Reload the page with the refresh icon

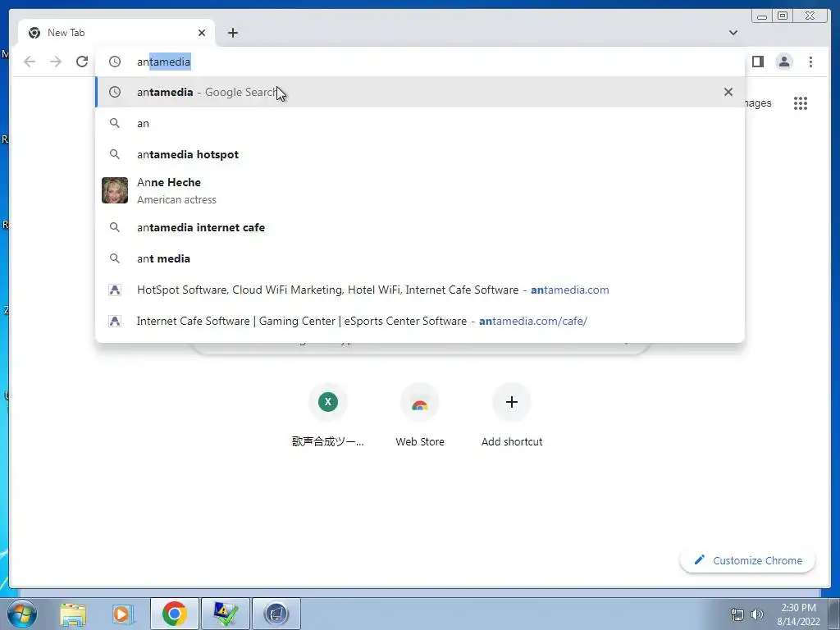pos(82,62)
